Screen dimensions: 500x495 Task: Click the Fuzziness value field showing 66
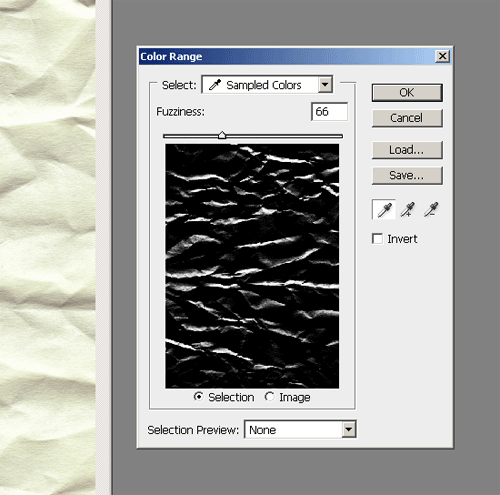point(329,112)
